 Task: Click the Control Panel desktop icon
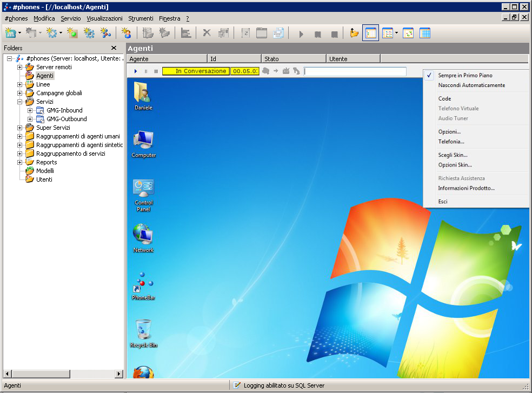point(143,196)
